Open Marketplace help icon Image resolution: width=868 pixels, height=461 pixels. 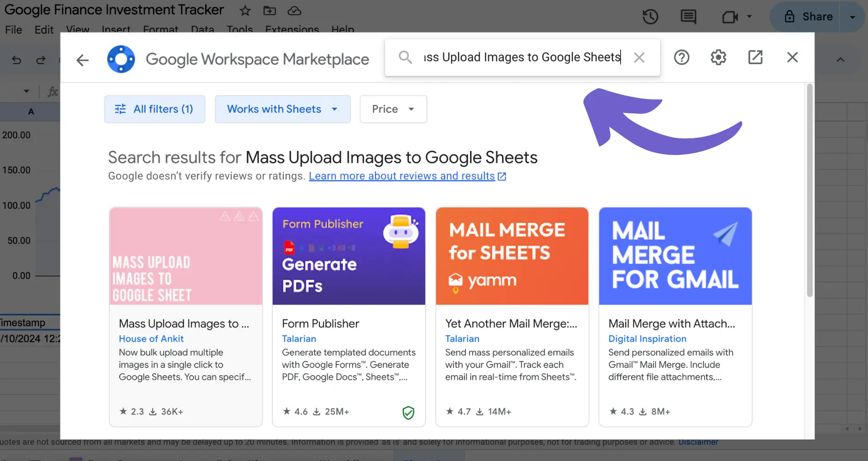pos(681,57)
